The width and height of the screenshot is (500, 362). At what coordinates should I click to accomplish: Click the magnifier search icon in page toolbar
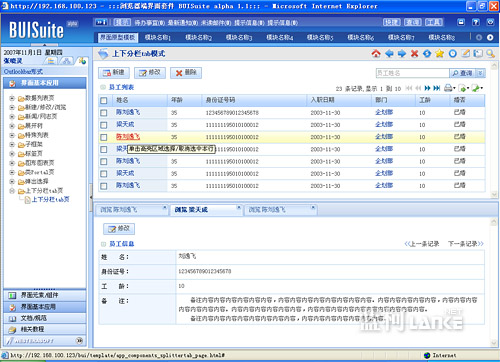(490, 53)
